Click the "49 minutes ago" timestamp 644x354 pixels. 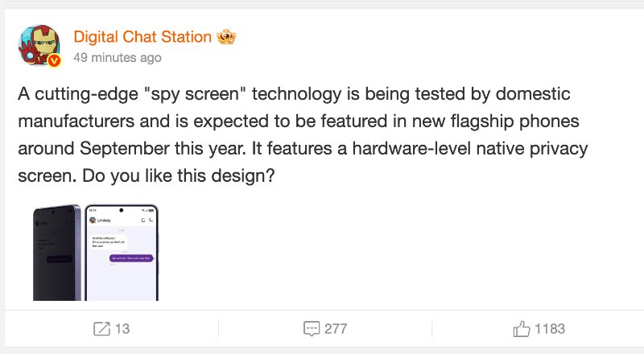(117, 58)
